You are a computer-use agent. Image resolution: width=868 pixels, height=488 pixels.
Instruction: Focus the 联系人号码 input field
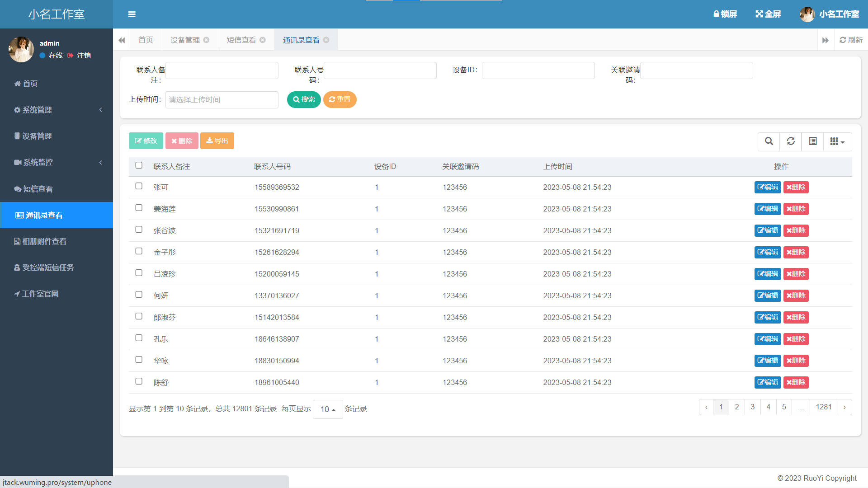pyautogui.click(x=380, y=70)
